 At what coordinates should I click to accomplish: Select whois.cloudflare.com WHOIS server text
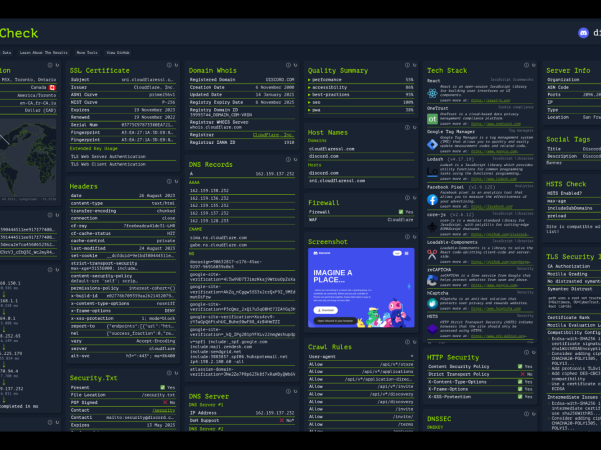point(215,127)
